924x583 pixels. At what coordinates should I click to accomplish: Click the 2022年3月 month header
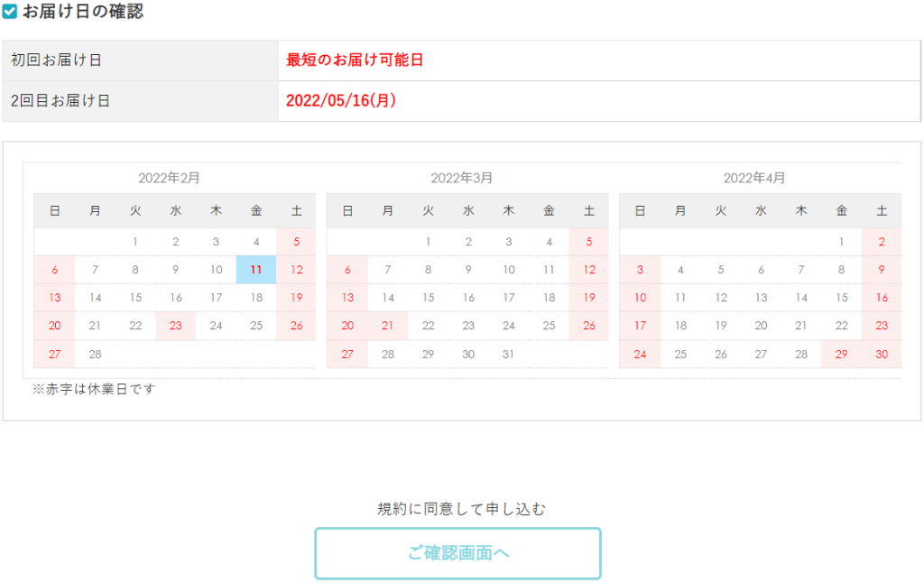click(461, 178)
